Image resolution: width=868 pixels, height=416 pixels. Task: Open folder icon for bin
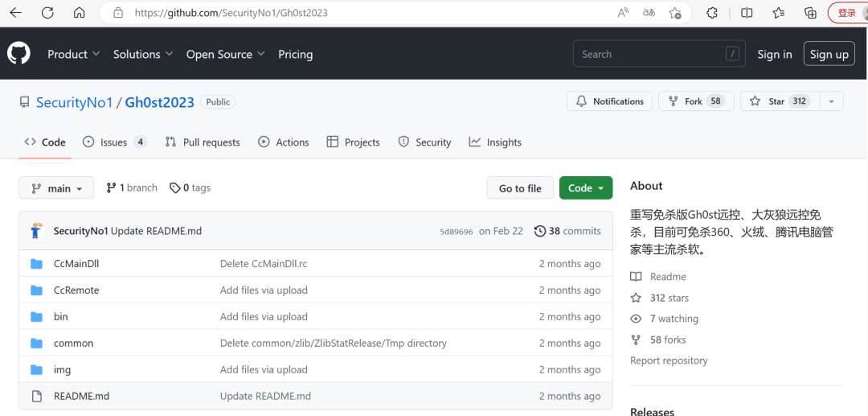coord(36,317)
